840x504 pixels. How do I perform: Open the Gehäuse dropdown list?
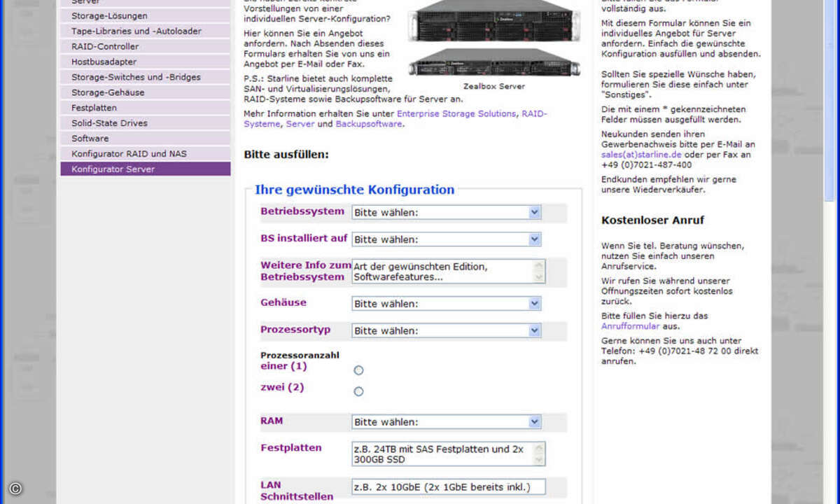pos(446,304)
